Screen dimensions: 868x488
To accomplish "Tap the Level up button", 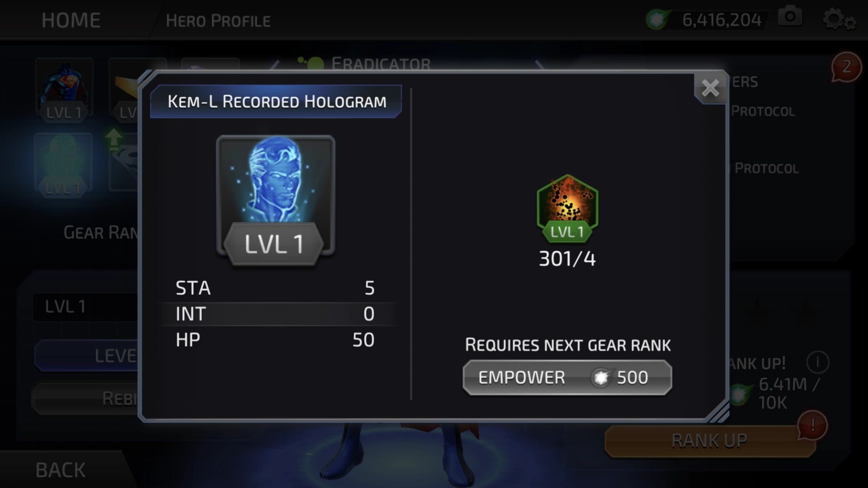I will pyautogui.click(x=87, y=356).
